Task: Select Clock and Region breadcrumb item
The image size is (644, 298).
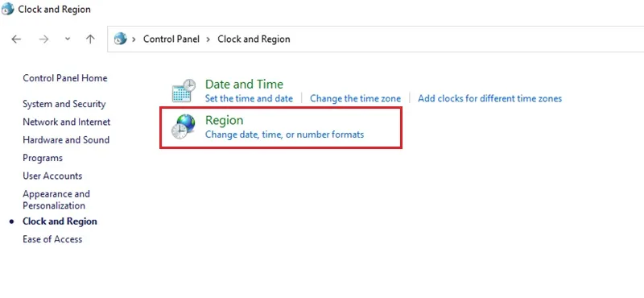Action: click(254, 39)
